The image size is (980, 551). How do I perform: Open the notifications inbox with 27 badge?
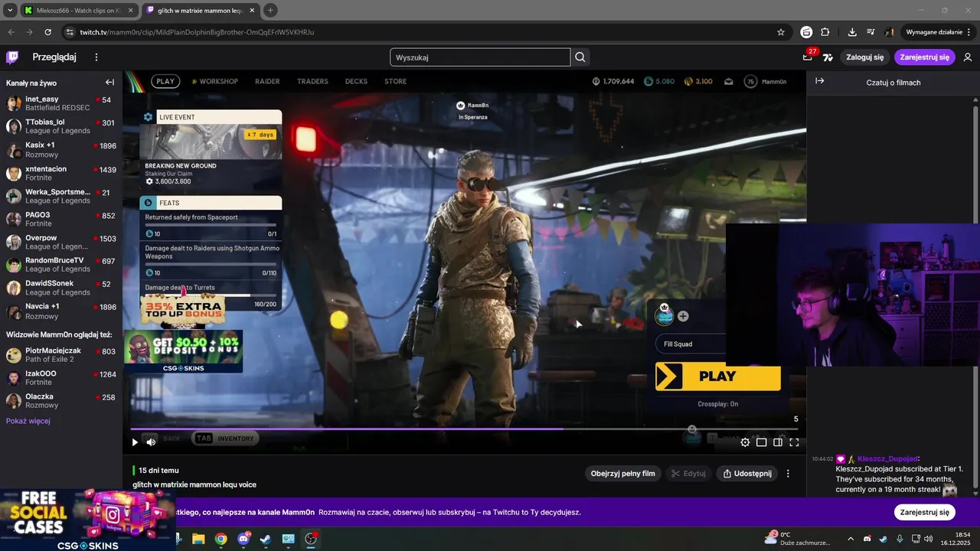(807, 57)
